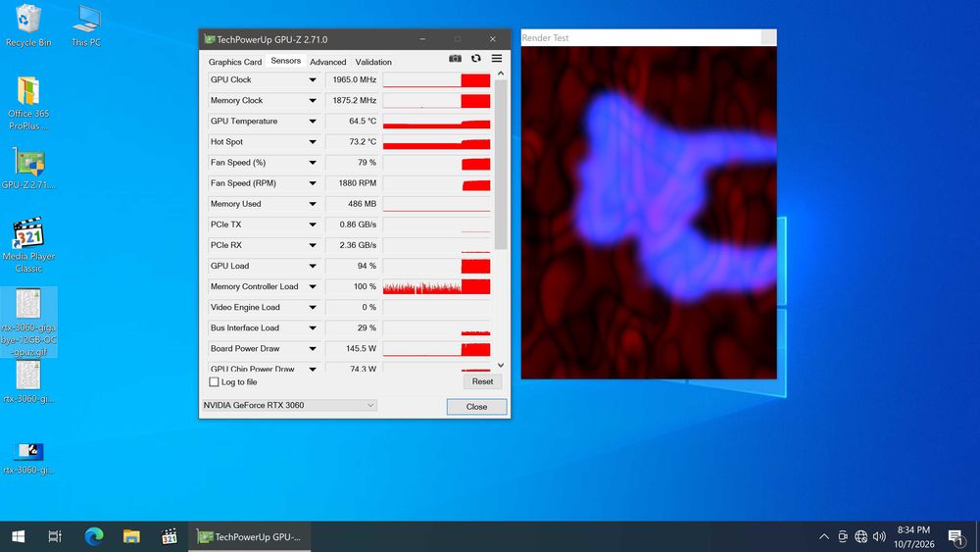Image resolution: width=980 pixels, height=552 pixels.
Task: Switch to the Advanced tab
Action: pos(328,62)
